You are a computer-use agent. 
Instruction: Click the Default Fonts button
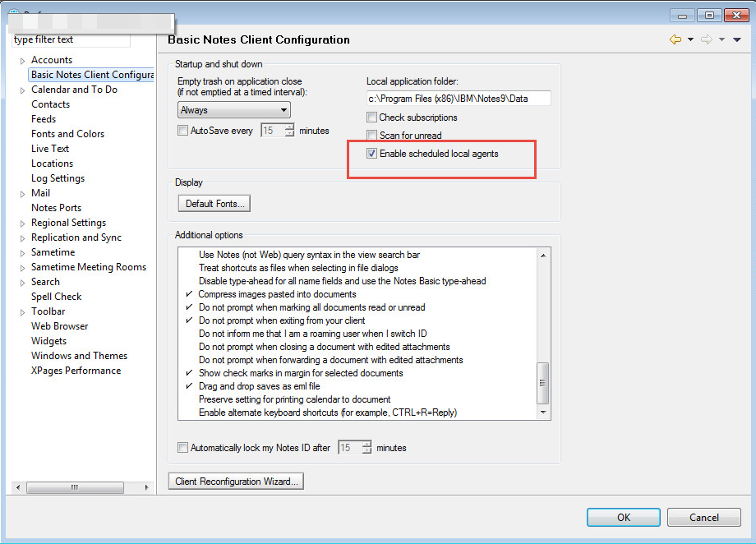[214, 204]
